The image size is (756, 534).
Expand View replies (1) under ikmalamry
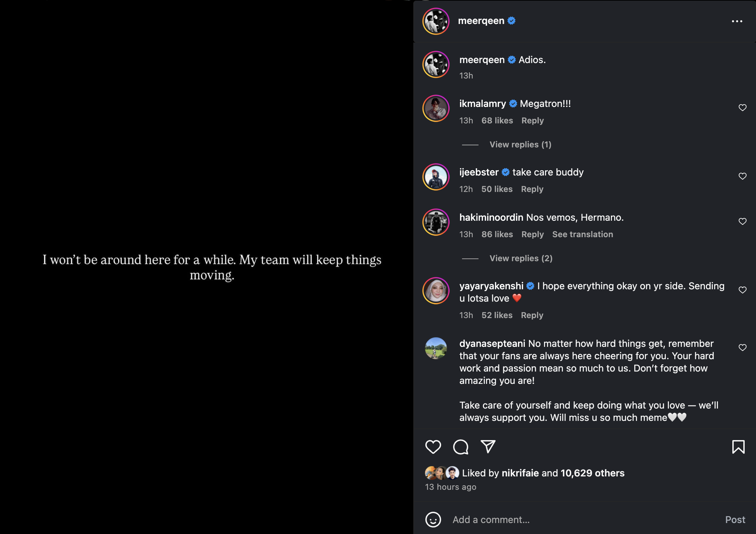click(x=520, y=145)
